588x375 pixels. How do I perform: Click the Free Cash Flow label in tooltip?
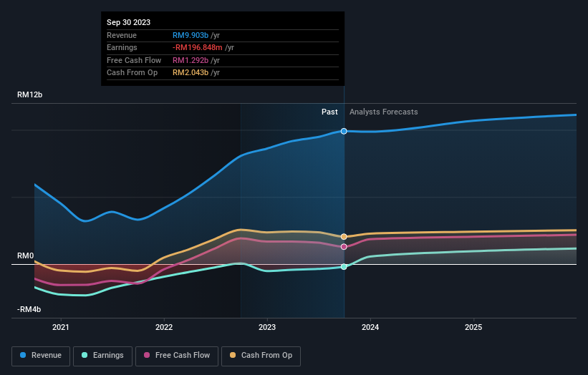(134, 60)
